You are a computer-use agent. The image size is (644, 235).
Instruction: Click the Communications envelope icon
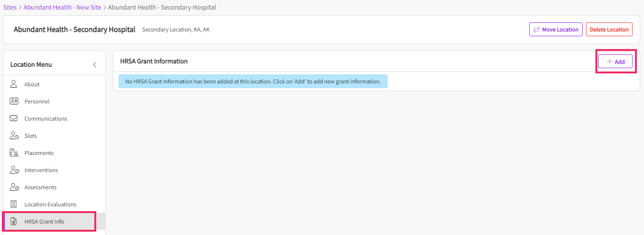pos(14,119)
